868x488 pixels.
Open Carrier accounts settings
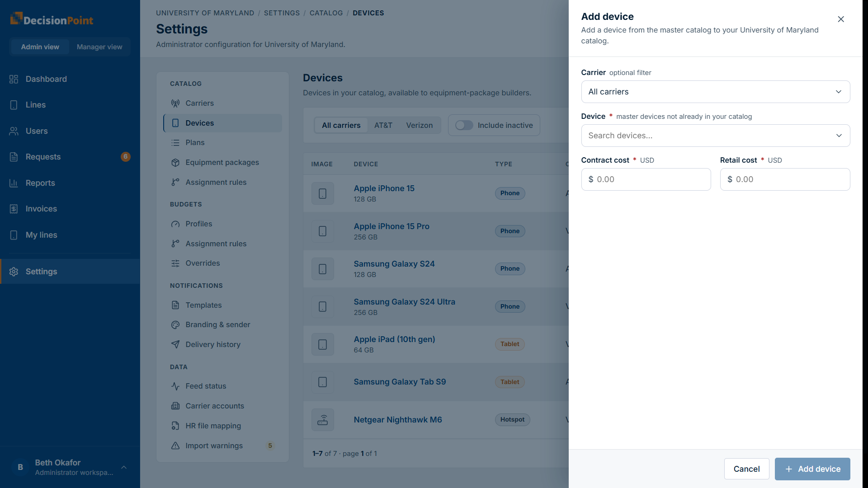tap(222, 406)
